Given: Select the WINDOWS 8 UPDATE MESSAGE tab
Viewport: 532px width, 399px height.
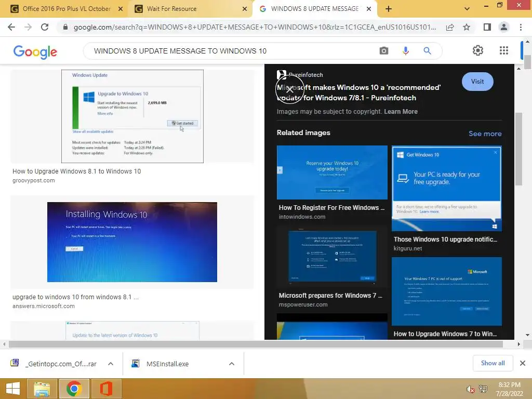Looking at the screenshot, I should (314, 9).
